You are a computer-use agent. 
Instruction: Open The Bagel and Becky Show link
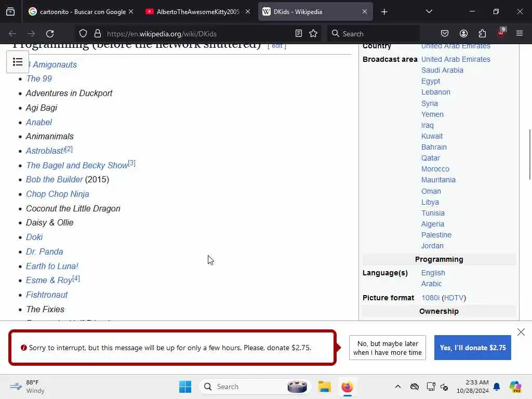pyautogui.click(x=77, y=165)
